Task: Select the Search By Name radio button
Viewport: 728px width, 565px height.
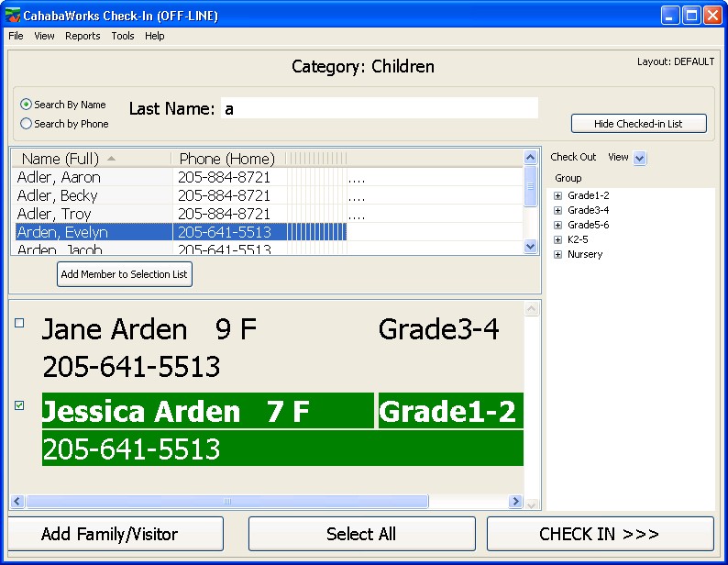Action: 27,105
